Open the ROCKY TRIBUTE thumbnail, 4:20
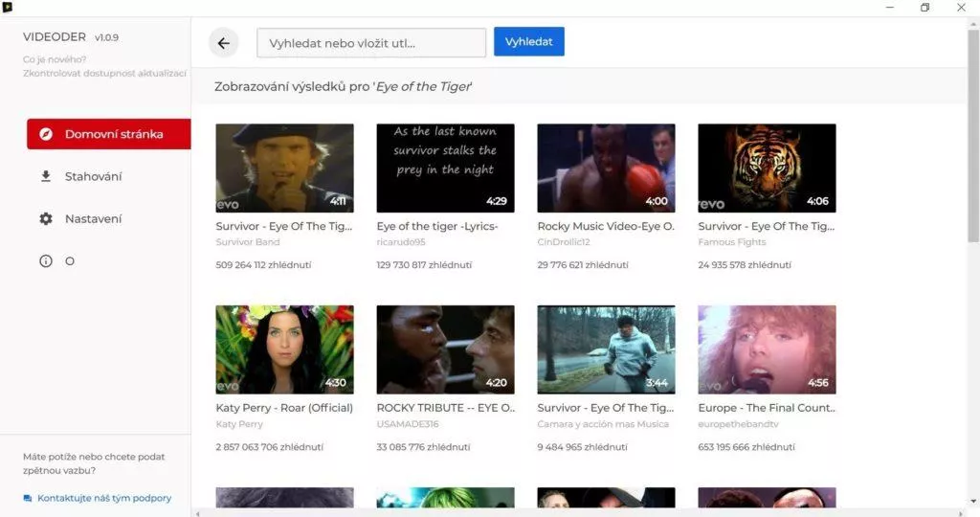Screen dimensions: 980x517 (445, 349)
